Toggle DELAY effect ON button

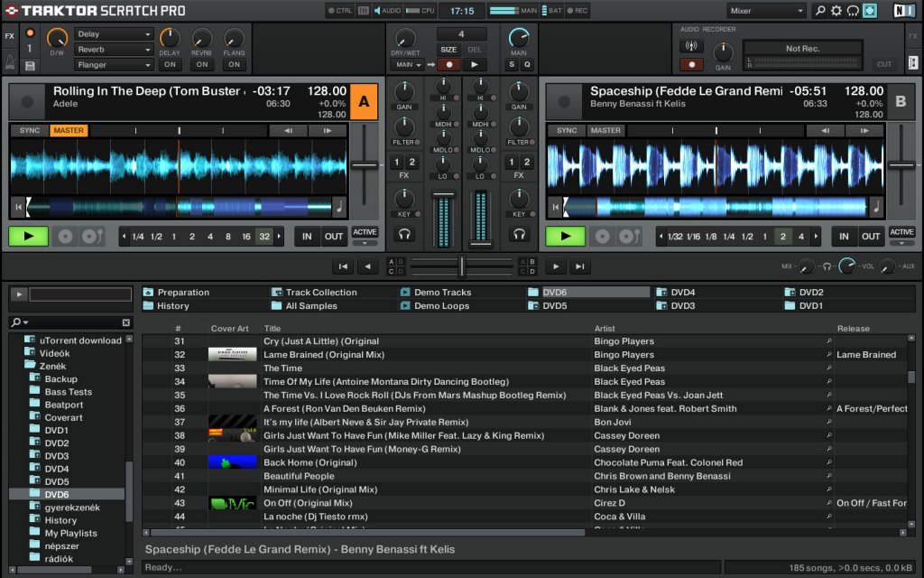[170, 64]
